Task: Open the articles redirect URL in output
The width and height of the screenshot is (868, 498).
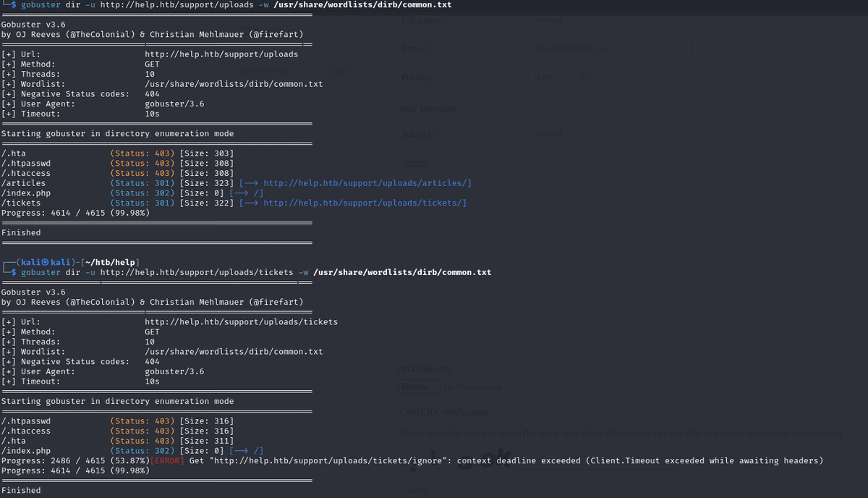Action: [x=367, y=183]
